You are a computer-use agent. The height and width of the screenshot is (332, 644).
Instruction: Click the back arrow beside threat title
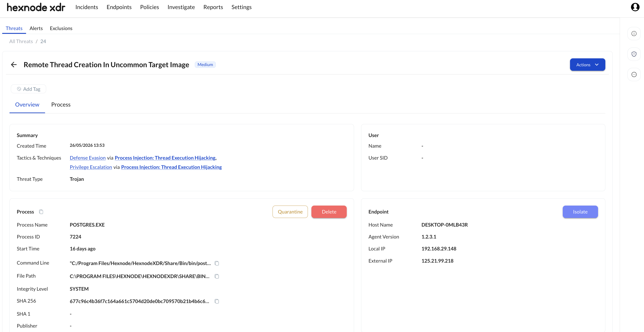coord(14,65)
